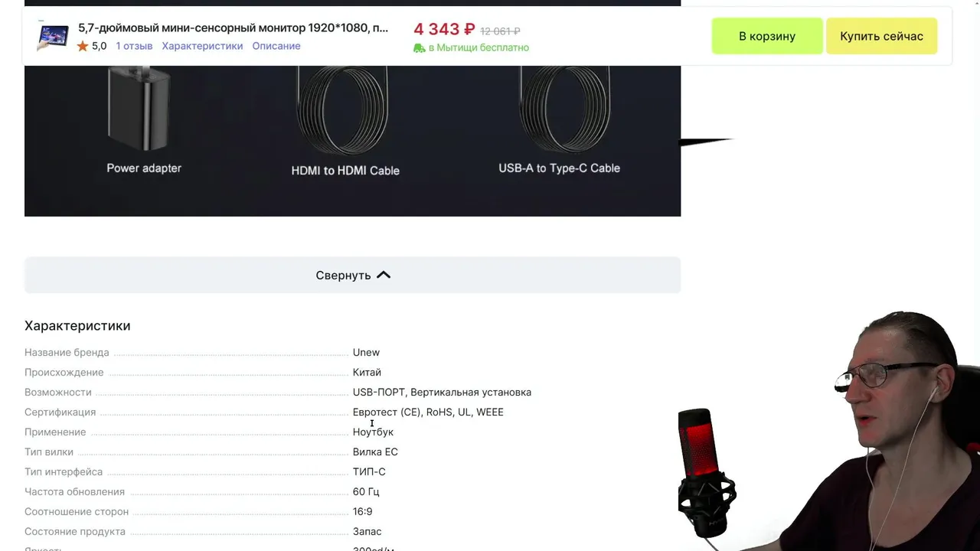Click Купить сейчас button
The height and width of the screenshot is (551, 980).
click(881, 36)
